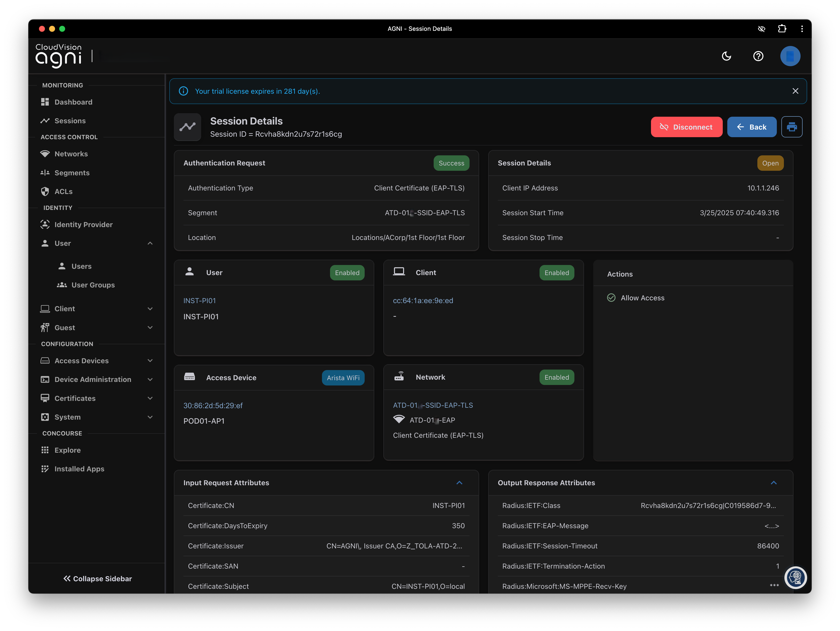The width and height of the screenshot is (840, 631).
Task: Open help via question mark icon
Action: point(758,56)
